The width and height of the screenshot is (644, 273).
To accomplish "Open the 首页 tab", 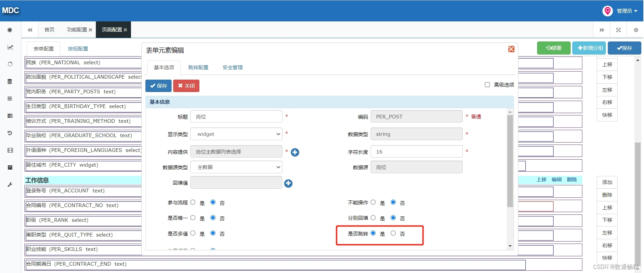I will (49, 30).
